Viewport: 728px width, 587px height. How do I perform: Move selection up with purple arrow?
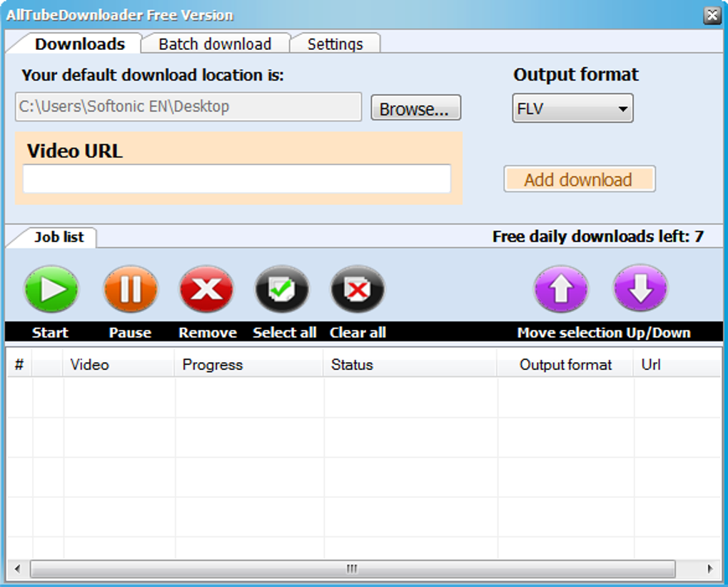pyautogui.click(x=561, y=289)
